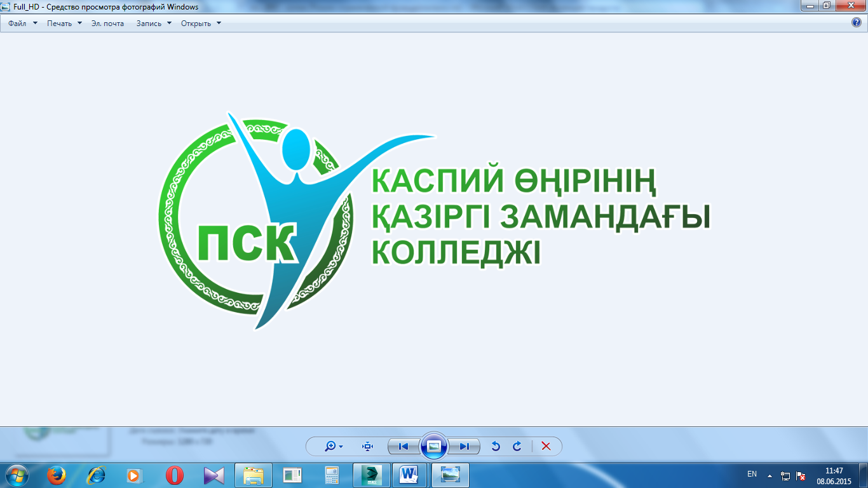
Task: Open the Запись menu
Action: click(154, 23)
